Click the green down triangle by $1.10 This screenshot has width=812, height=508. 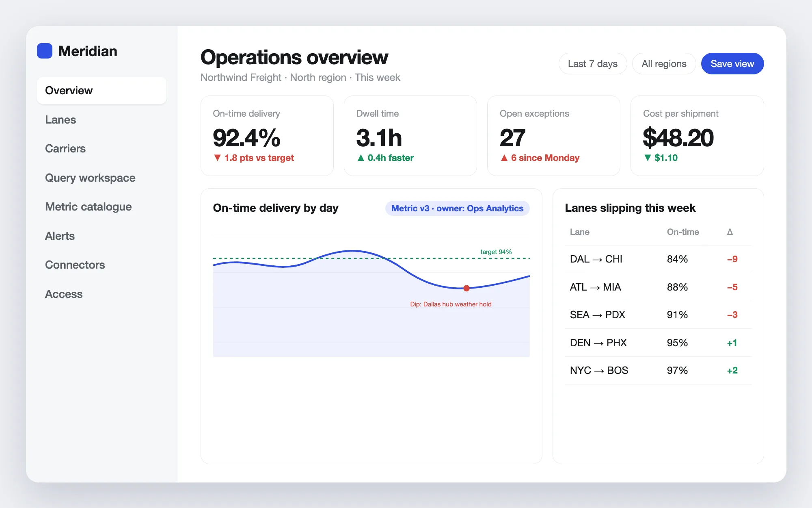[x=648, y=158]
